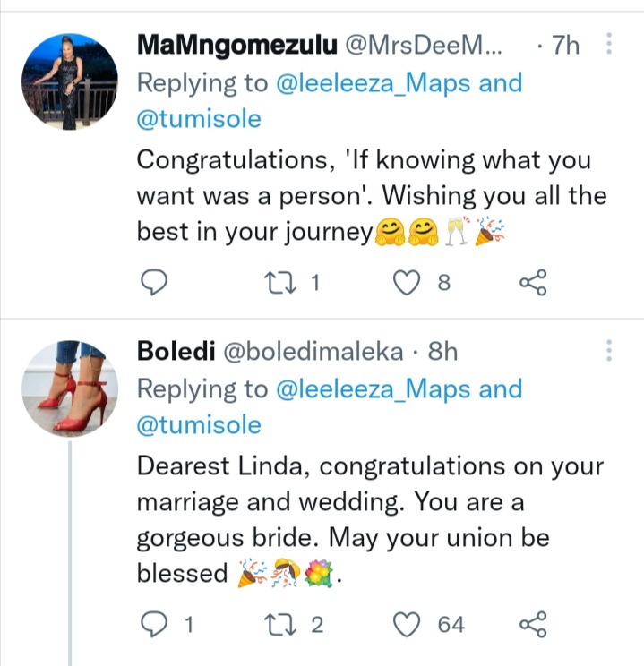This screenshot has width=644, height=666.
Task: Open more options on MaMngomezulu's tweet
Action: point(609,43)
